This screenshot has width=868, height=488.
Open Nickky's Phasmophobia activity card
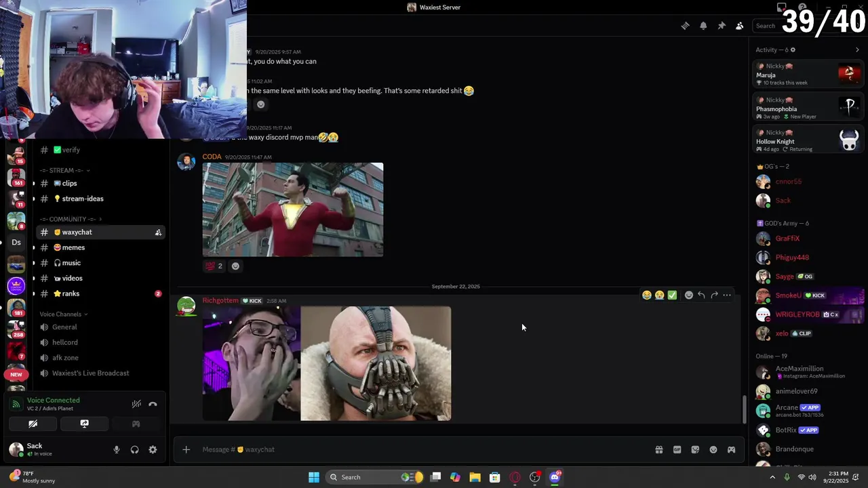coord(809,108)
